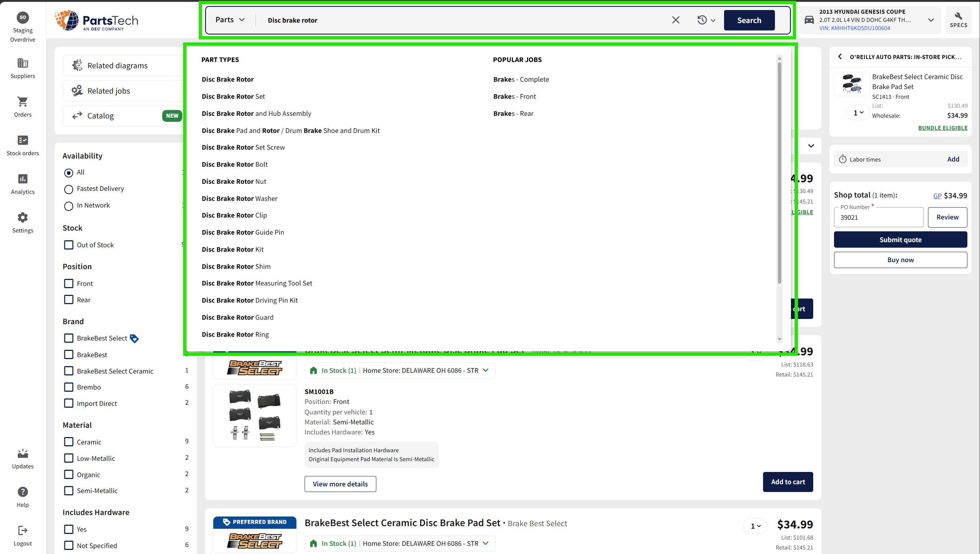This screenshot has height=554, width=980.
Task: Click the Labor times stopwatch icon
Action: [x=843, y=159]
